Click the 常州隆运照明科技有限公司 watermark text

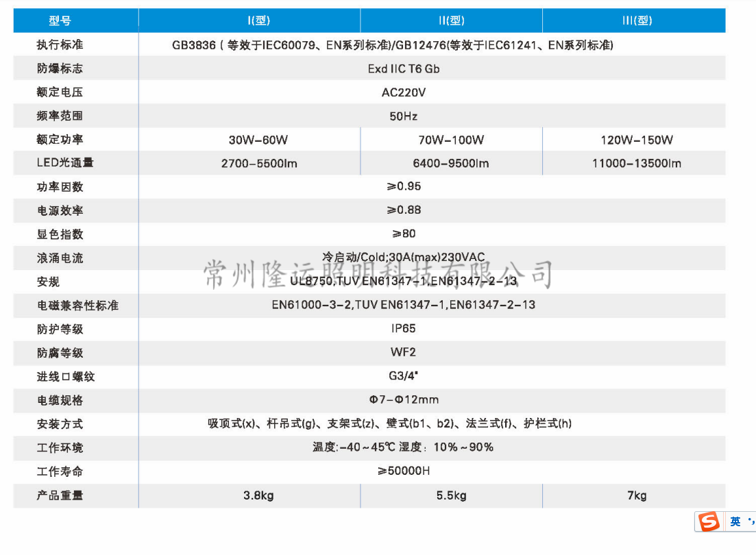tap(378, 274)
